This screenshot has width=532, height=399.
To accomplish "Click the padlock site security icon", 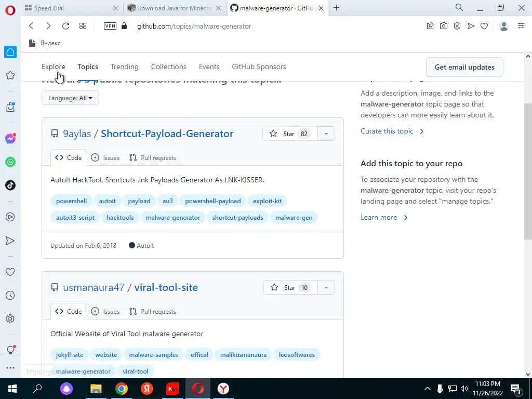I will click(124, 26).
